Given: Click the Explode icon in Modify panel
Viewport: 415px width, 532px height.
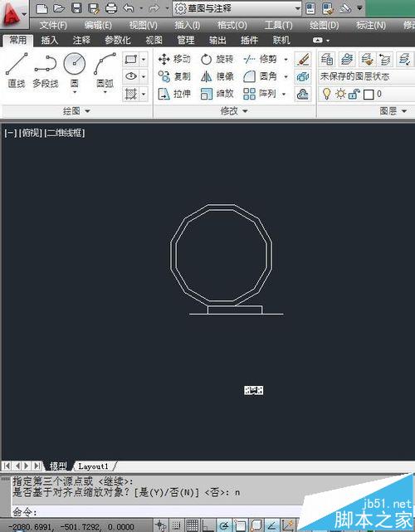Looking at the screenshot, I should 302,76.
